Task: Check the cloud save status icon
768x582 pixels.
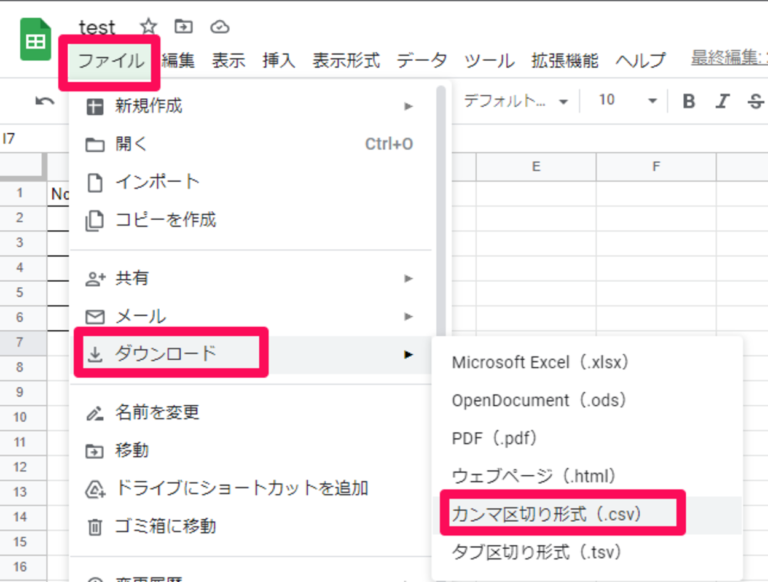Action: point(220,27)
